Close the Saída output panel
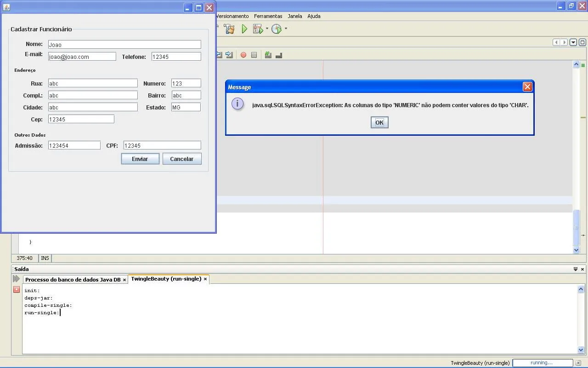 tap(582, 269)
